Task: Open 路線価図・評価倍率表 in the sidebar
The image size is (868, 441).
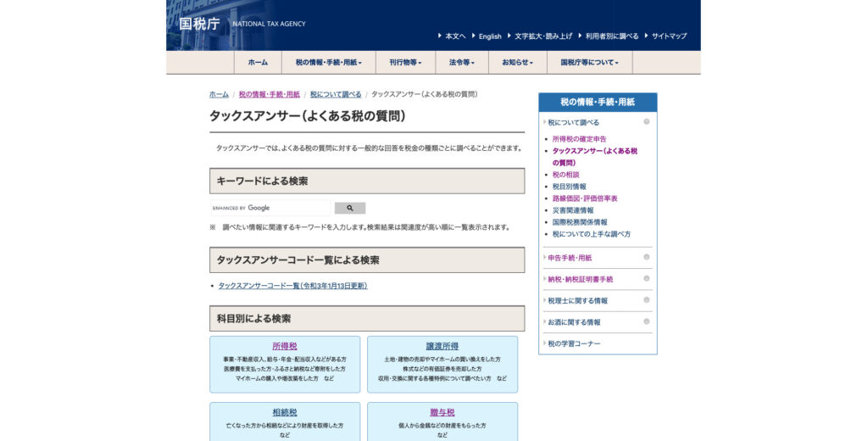Action: (x=585, y=198)
